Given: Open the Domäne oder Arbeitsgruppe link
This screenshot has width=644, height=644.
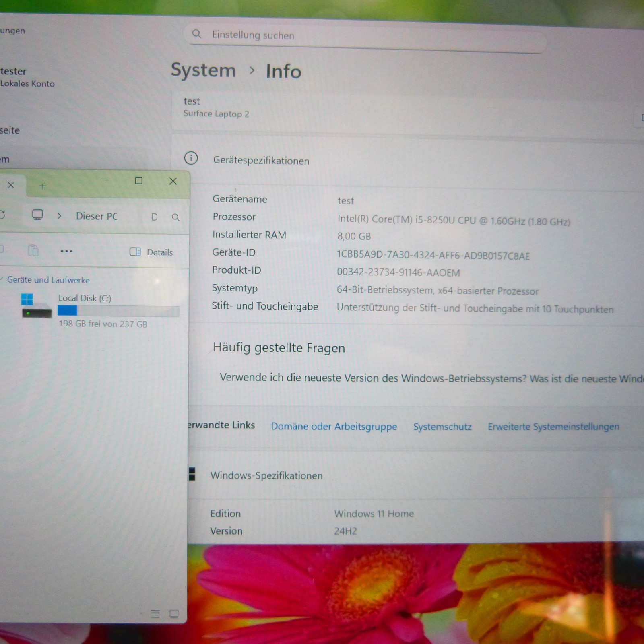Looking at the screenshot, I should (334, 426).
